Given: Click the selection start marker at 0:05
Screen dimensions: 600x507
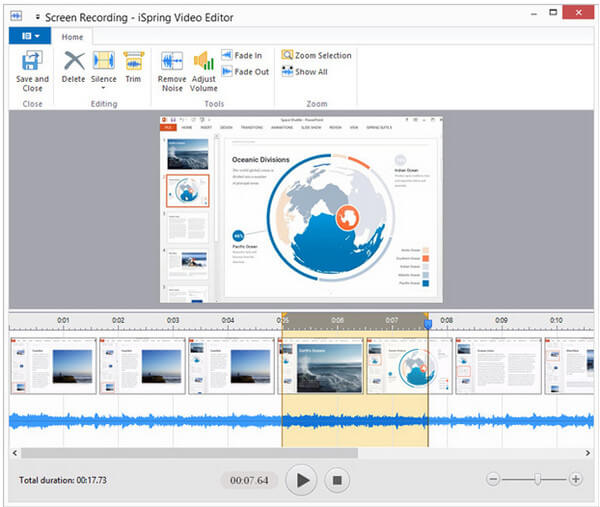Looking at the screenshot, I should click(283, 316).
